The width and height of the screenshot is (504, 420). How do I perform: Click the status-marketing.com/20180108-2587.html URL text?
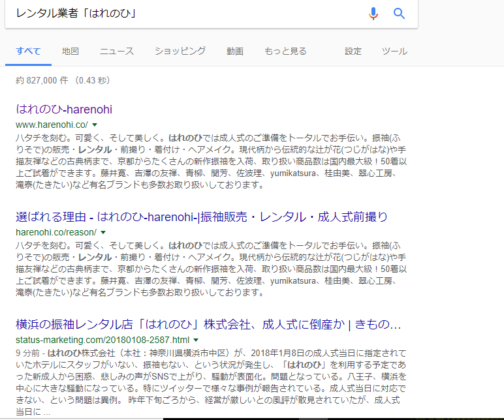click(102, 340)
